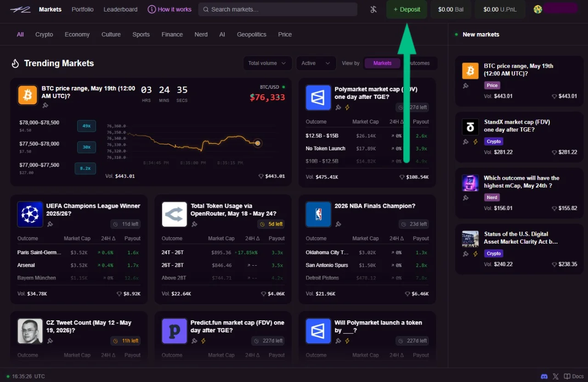This screenshot has width=588, height=382.
Task: Pin the UEFA Champions League Winner market
Action: (50, 224)
